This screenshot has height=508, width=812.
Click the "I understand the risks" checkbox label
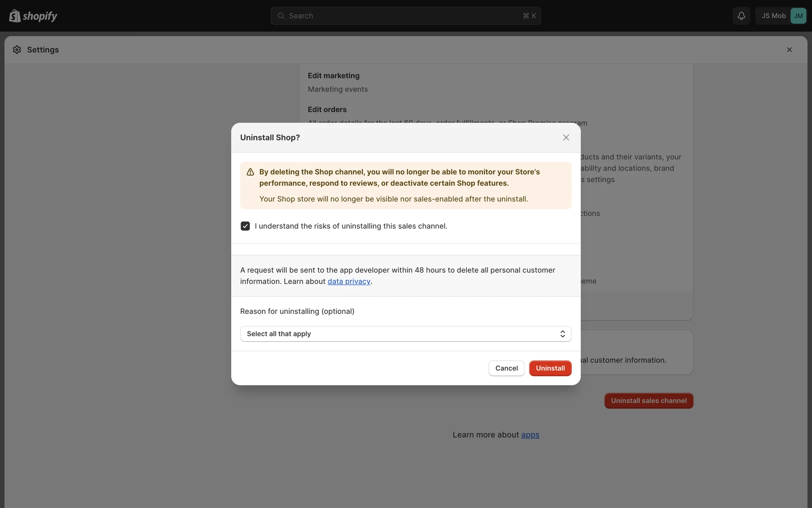pyautogui.click(x=351, y=226)
